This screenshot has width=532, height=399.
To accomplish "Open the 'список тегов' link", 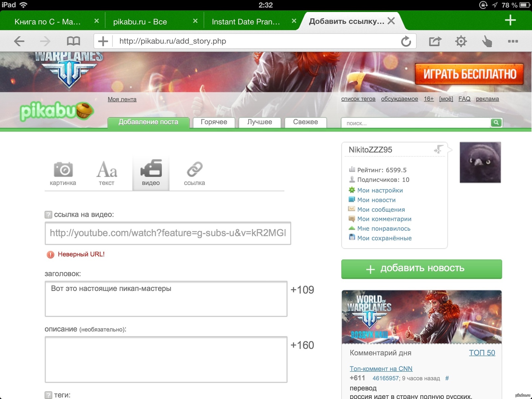I will [358, 99].
